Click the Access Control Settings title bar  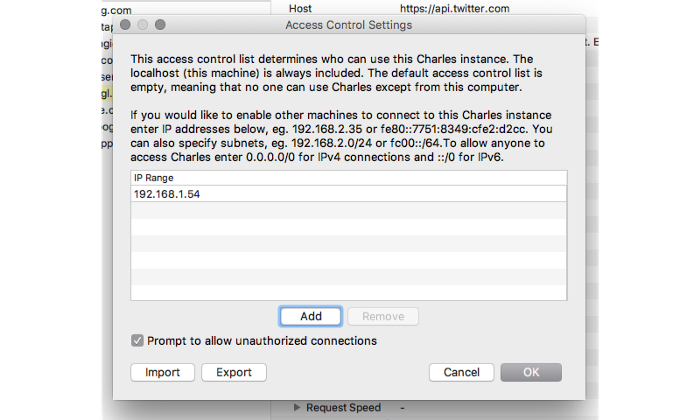click(348, 24)
